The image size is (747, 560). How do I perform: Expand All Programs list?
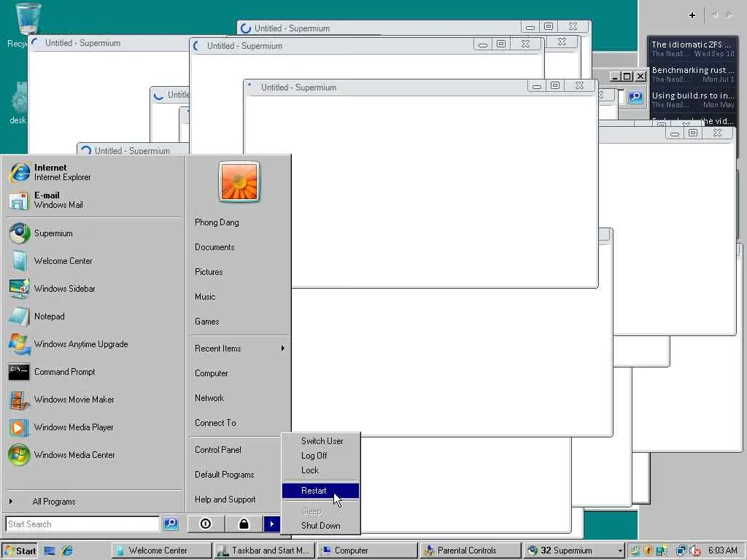point(94,502)
